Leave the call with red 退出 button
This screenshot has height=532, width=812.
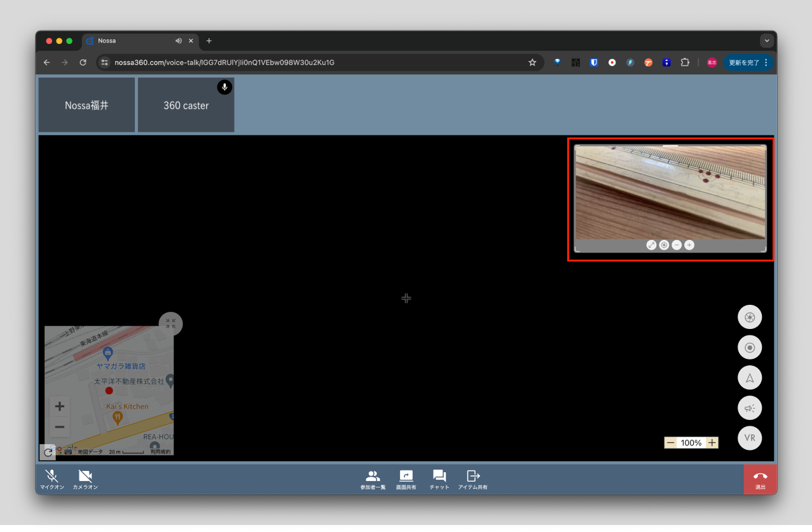[760, 479]
